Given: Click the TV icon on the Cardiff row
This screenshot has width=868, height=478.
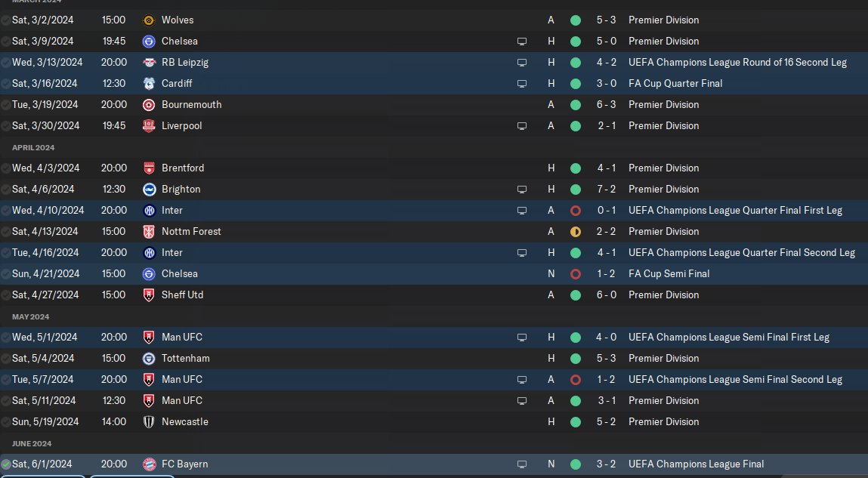Looking at the screenshot, I should tap(521, 84).
